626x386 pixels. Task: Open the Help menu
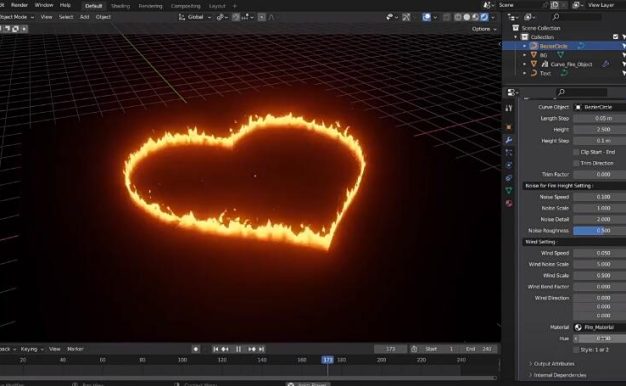65,5
